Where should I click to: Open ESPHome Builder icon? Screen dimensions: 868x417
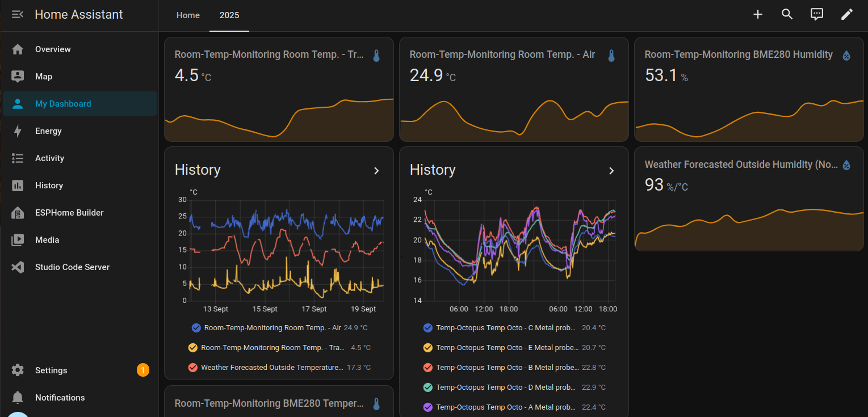coord(18,213)
